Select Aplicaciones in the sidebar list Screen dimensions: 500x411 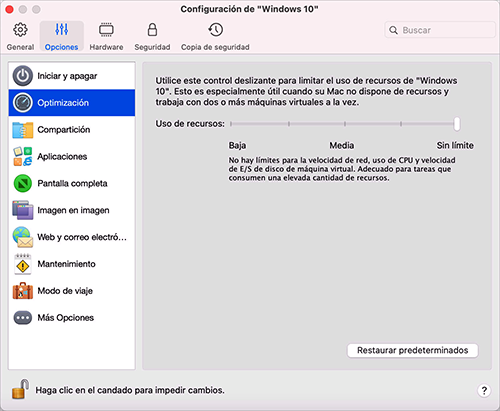click(72, 156)
